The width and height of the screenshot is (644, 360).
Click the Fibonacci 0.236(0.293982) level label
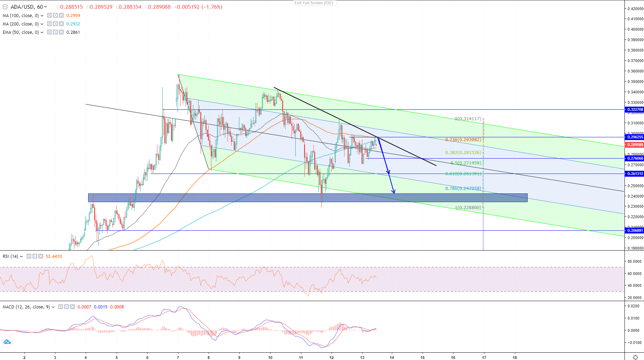pyautogui.click(x=463, y=140)
